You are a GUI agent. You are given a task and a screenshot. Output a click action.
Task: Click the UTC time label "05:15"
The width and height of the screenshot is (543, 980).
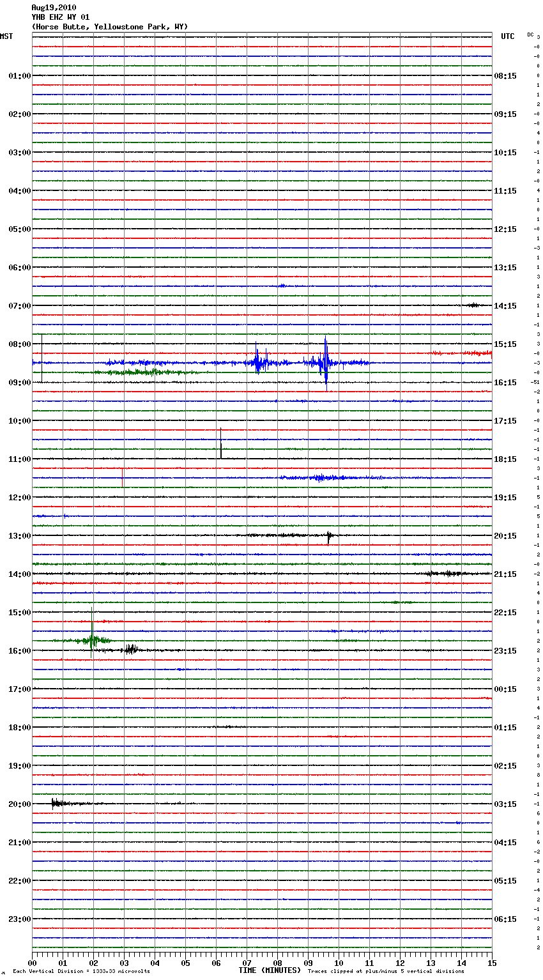(505, 881)
